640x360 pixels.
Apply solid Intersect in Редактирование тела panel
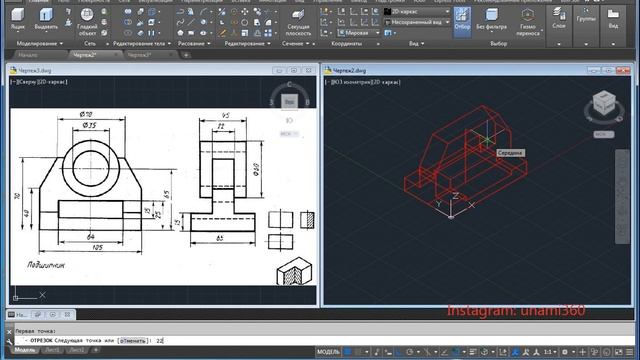click(x=128, y=33)
